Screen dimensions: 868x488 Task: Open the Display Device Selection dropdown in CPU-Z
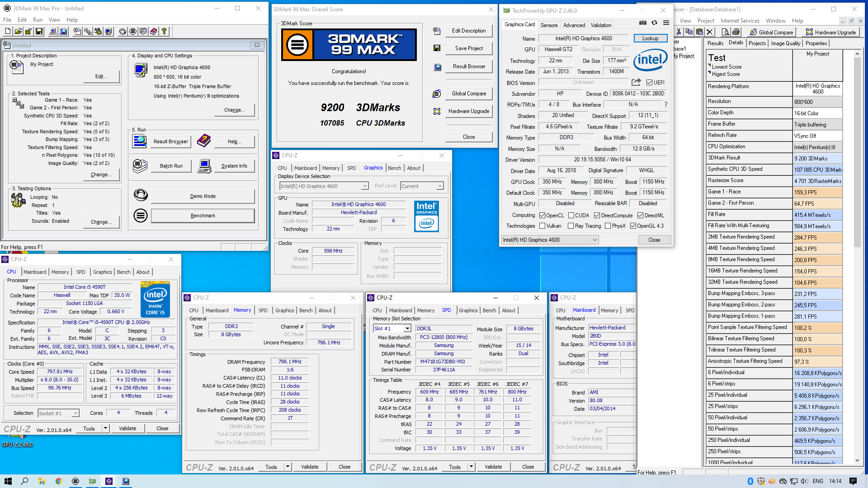click(324, 186)
